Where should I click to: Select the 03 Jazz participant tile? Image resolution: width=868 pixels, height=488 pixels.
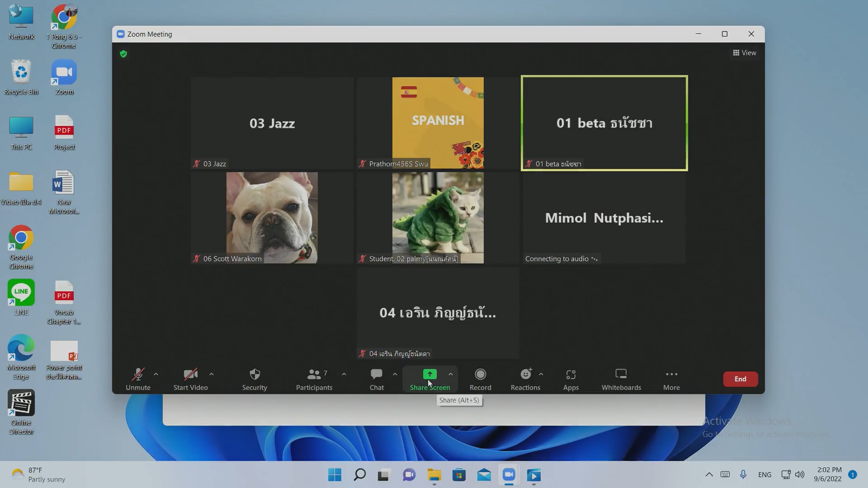point(272,123)
